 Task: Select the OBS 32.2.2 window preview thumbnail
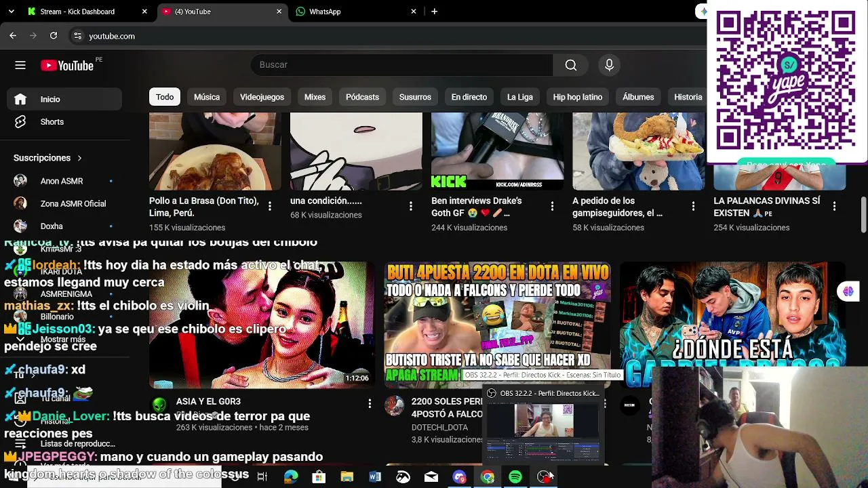[x=542, y=431]
